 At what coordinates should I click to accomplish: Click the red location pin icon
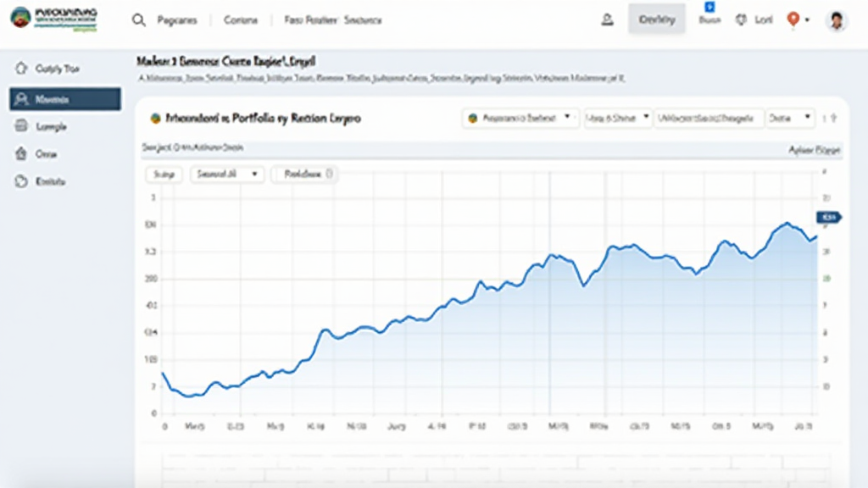793,19
